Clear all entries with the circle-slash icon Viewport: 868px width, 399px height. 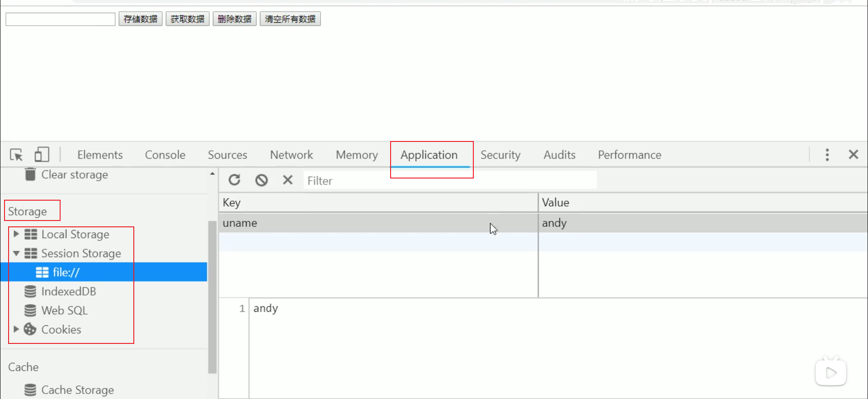(x=261, y=180)
